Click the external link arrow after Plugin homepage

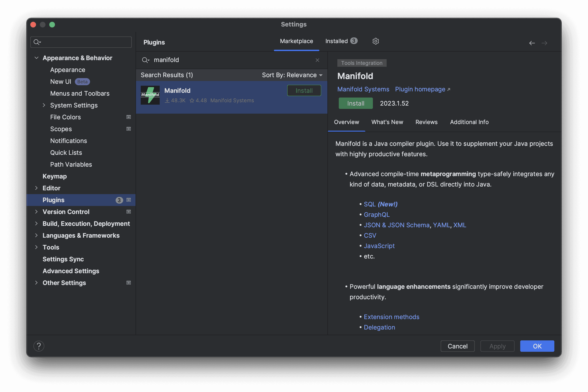point(448,89)
